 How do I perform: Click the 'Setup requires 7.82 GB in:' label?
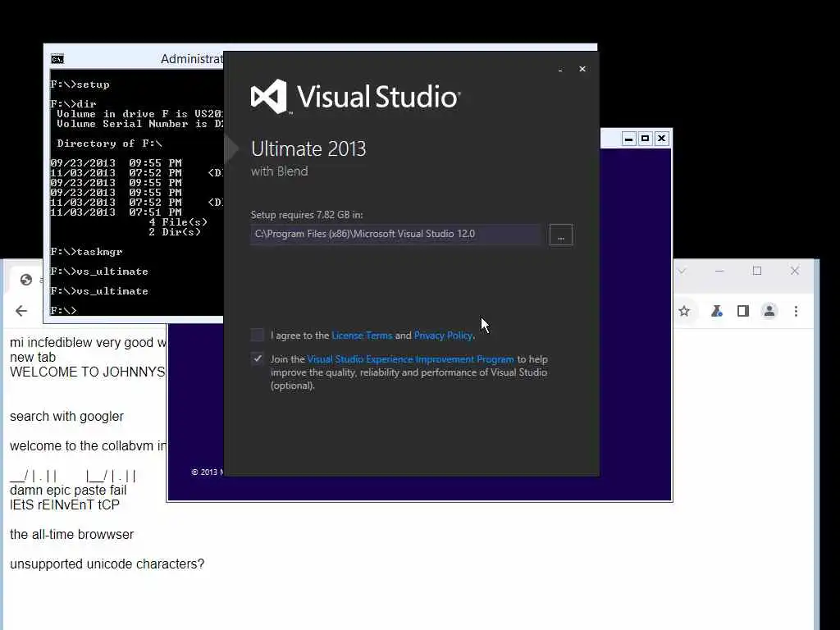pyautogui.click(x=307, y=215)
